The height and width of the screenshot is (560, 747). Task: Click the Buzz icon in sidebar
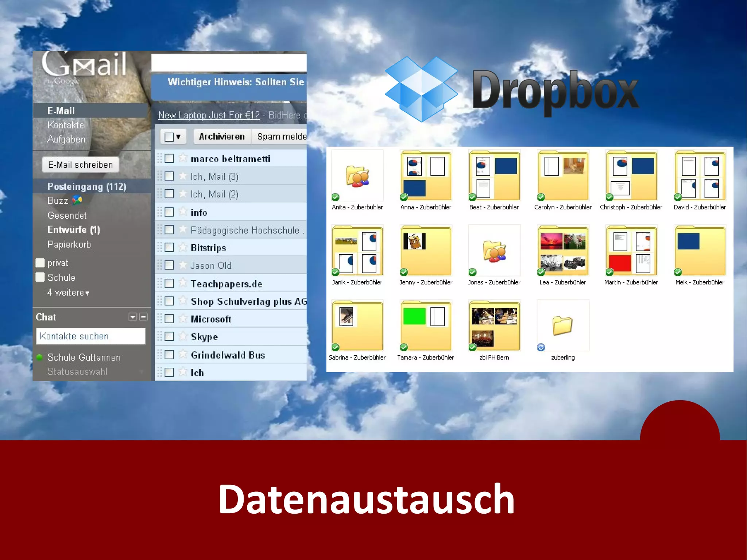(x=77, y=200)
